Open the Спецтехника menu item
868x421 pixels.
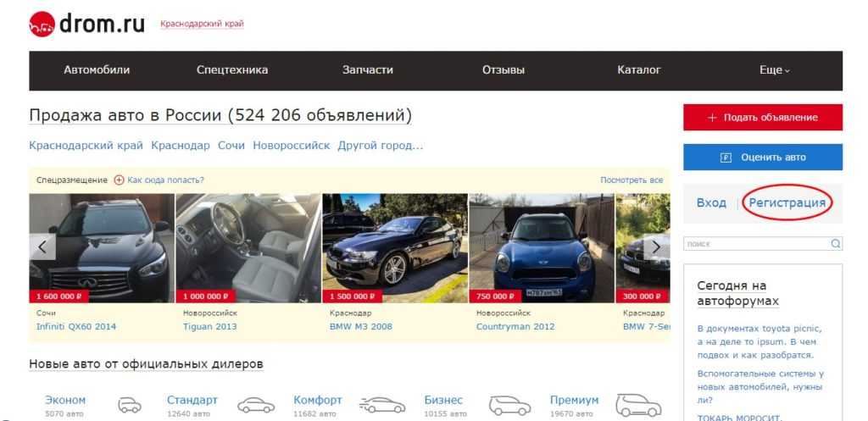(232, 70)
